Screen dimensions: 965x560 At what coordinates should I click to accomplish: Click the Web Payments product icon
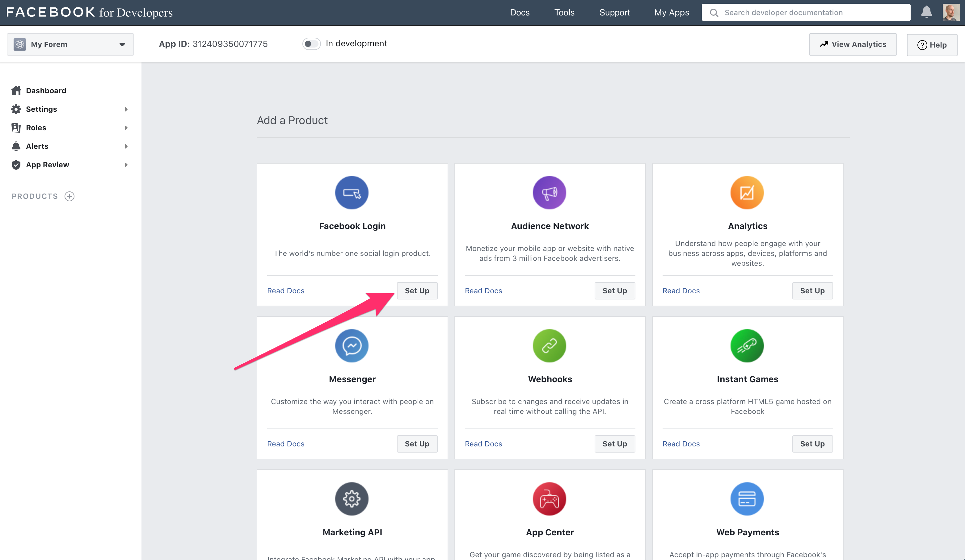point(746,499)
